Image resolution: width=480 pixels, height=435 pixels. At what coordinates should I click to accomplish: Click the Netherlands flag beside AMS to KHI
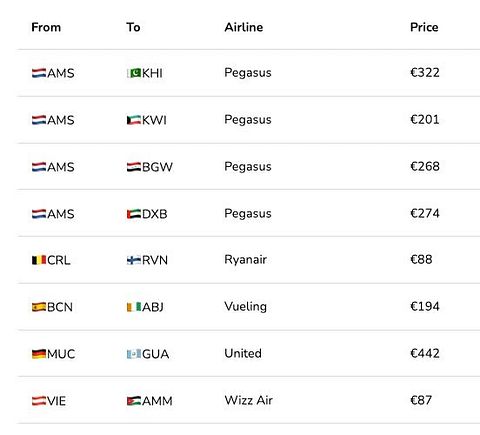pyautogui.click(x=39, y=73)
